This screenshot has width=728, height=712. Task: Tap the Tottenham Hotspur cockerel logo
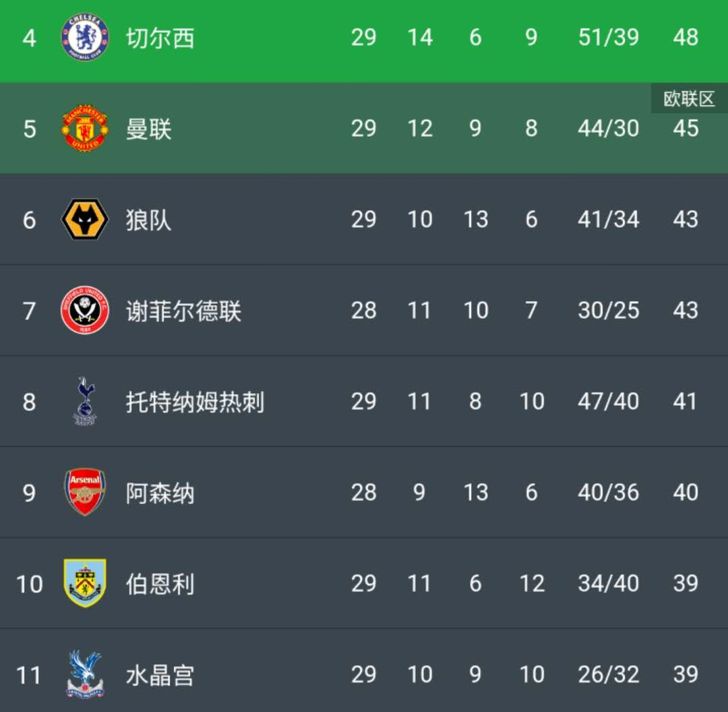click(x=86, y=400)
